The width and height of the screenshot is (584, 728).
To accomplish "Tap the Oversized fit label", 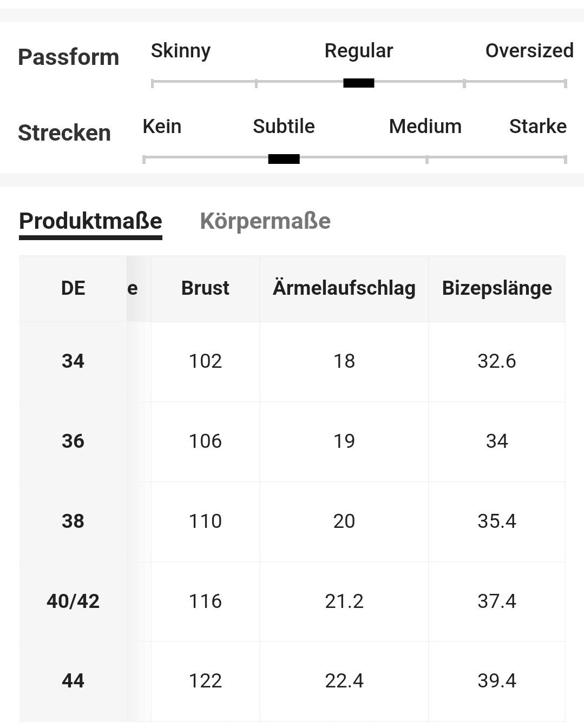I will (529, 51).
